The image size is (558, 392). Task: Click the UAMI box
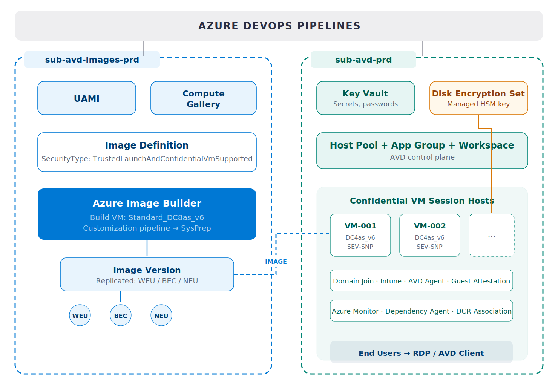pyautogui.click(x=87, y=98)
